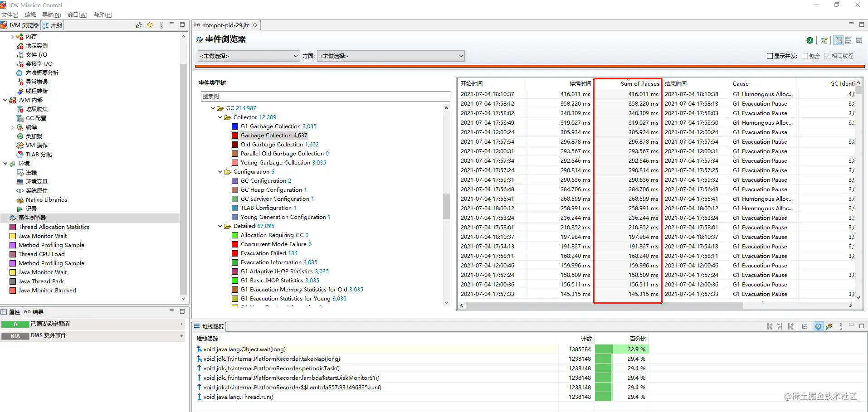Switch to the 大纲 tab
Image resolution: width=868 pixels, height=412 pixels.
click(53, 25)
